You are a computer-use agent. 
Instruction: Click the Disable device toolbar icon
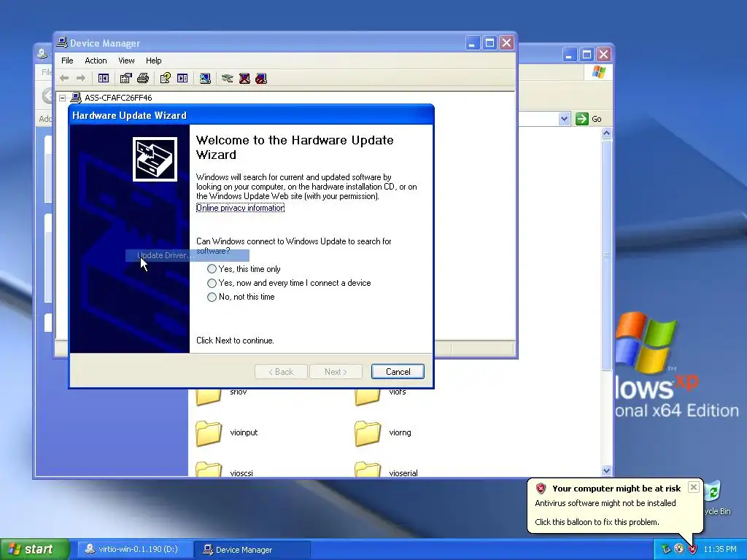click(x=261, y=78)
